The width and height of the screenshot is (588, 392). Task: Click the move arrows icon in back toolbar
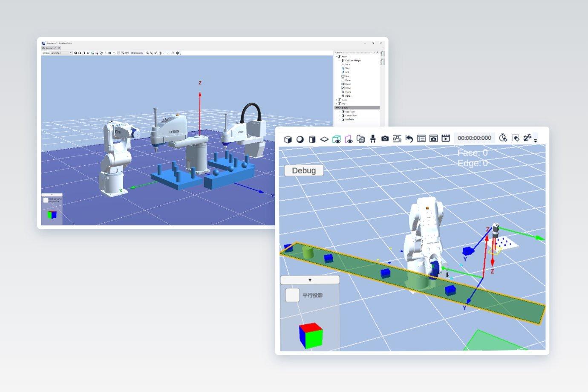pyautogui.click(x=178, y=53)
